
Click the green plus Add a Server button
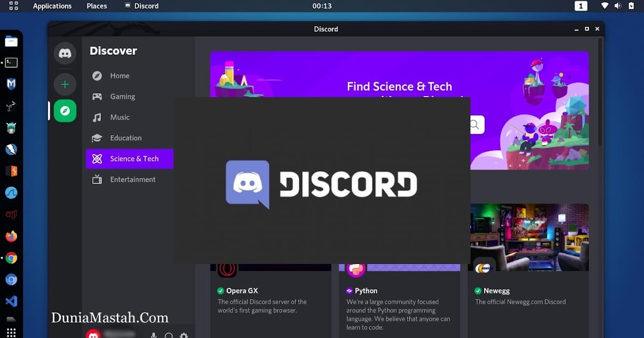click(x=65, y=84)
